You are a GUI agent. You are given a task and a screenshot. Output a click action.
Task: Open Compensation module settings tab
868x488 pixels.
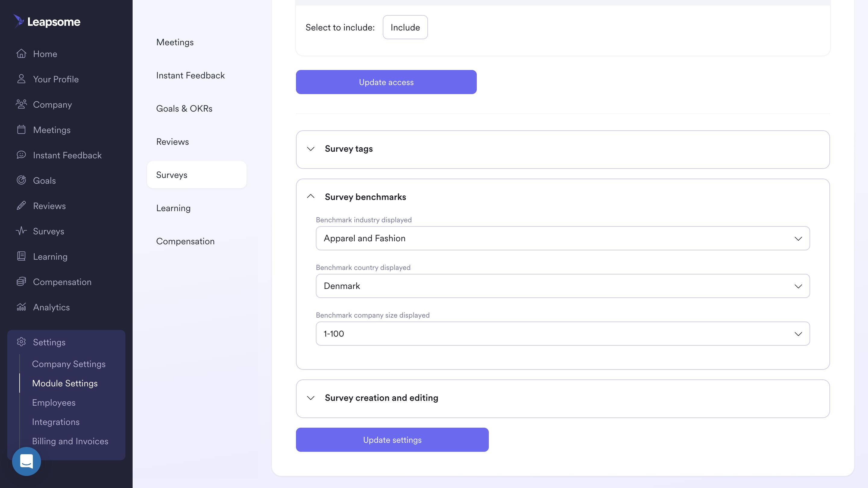[197, 241]
